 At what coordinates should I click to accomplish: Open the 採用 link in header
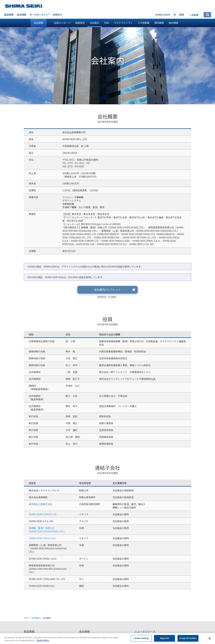pos(182,15)
